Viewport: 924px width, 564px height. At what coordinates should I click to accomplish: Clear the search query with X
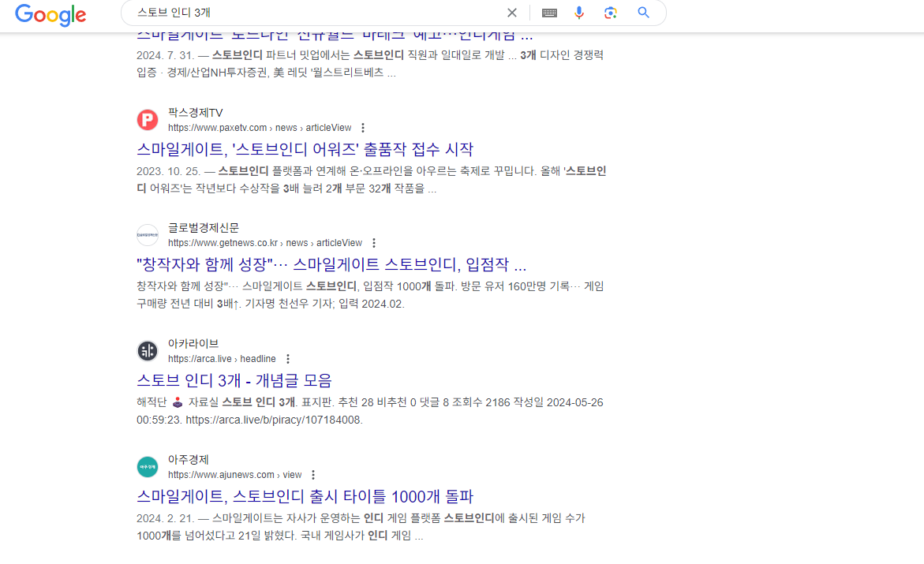[x=512, y=13]
